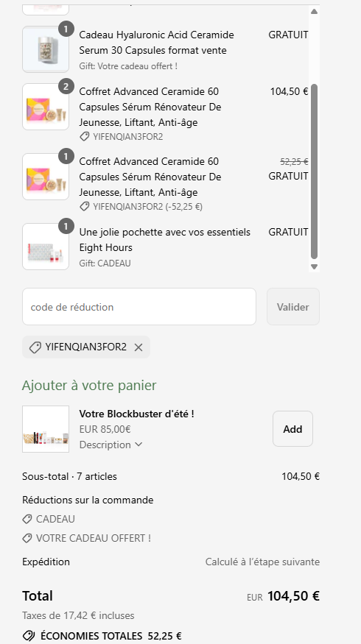Focus the code de réduction field
The image size is (361, 644).
click(139, 307)
